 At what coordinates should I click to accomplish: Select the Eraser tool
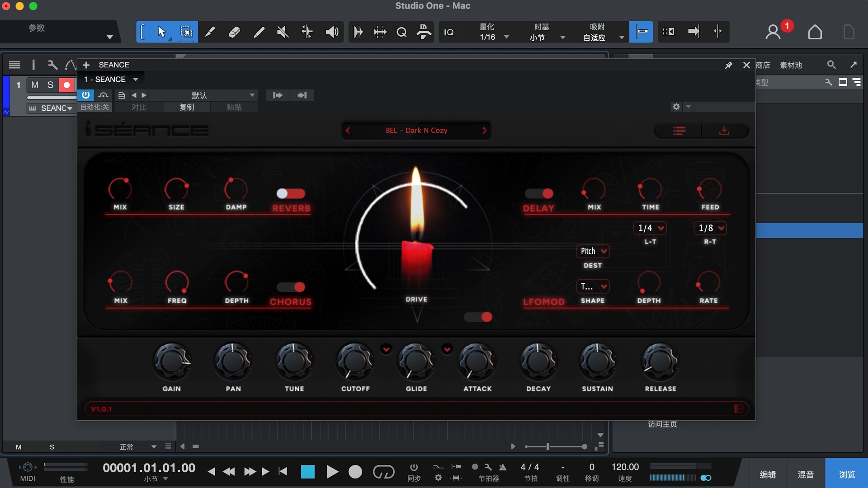click(235, 32)
